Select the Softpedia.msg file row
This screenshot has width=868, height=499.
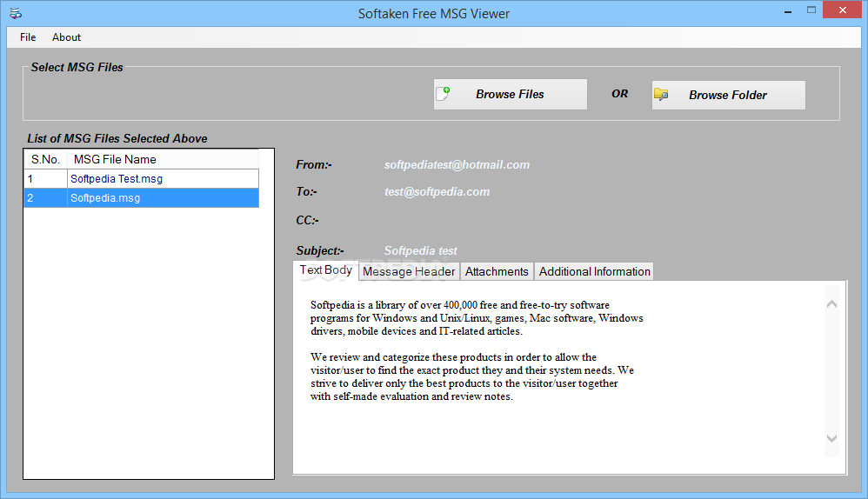coord(141,198)
